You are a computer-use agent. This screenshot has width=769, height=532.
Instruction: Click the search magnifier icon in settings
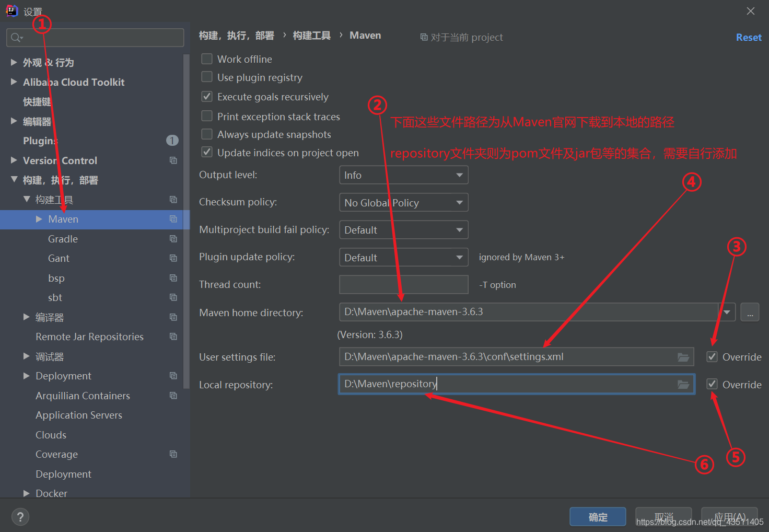tap(17, 38)
